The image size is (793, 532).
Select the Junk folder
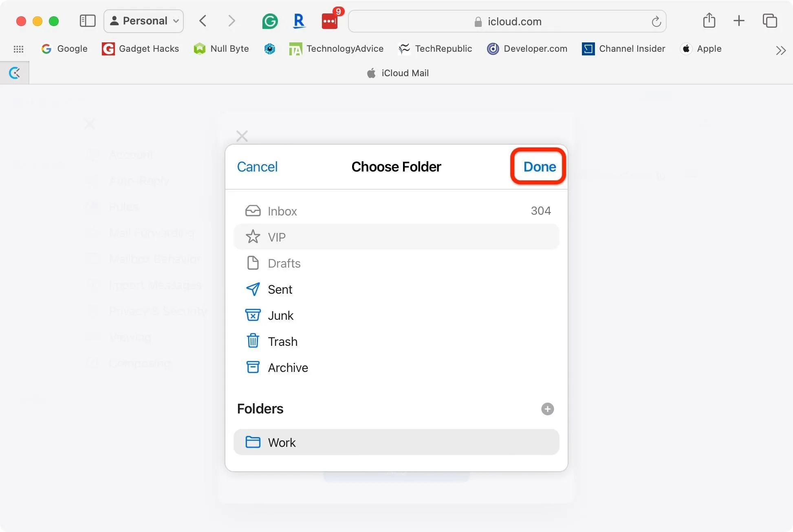[396, 315]
